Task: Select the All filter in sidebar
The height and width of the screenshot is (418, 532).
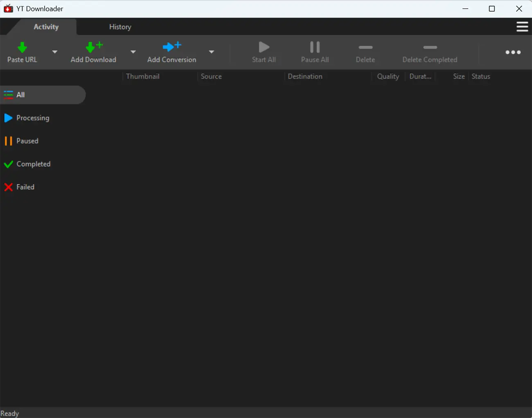Action: 43,95
